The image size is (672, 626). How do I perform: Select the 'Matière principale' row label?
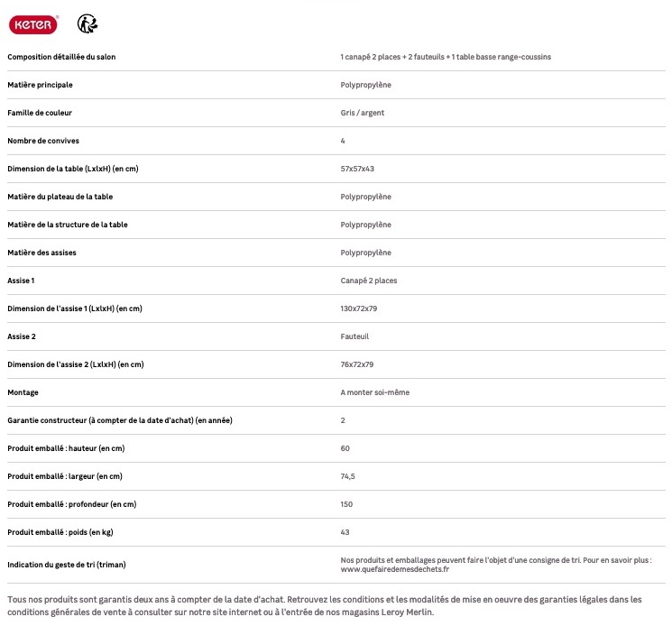click(40, 85)
